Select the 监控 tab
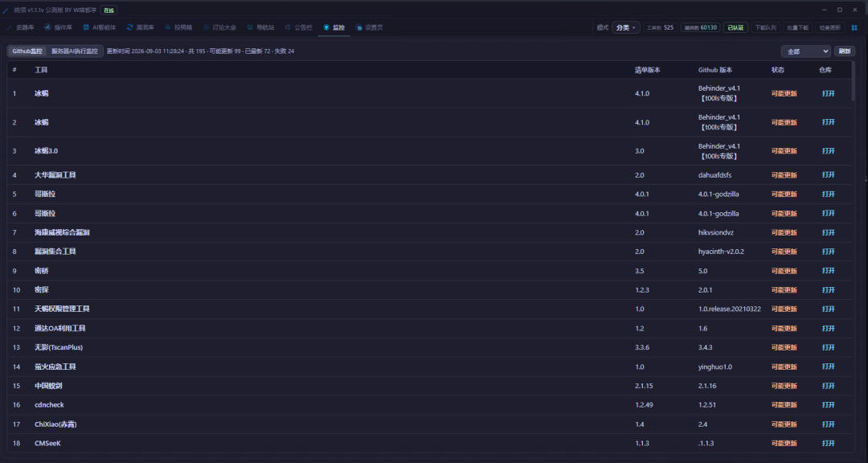Image resolution: width=868 pixels, height=463 pixels. click(x=334, y=27)
